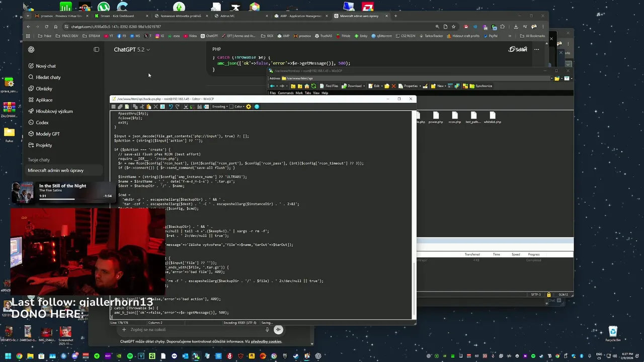Open the Windows Start menu
This screenshot has width=644, height=362.
[8, 356]
